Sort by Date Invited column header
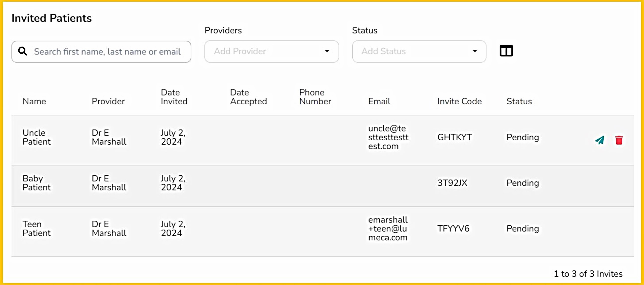644x285 pixels. (174, 97)
